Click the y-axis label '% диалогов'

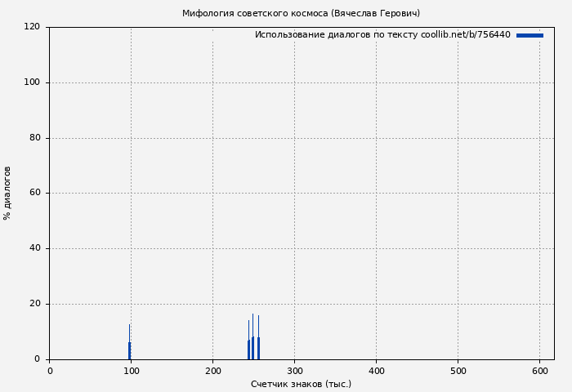point(8,193)
